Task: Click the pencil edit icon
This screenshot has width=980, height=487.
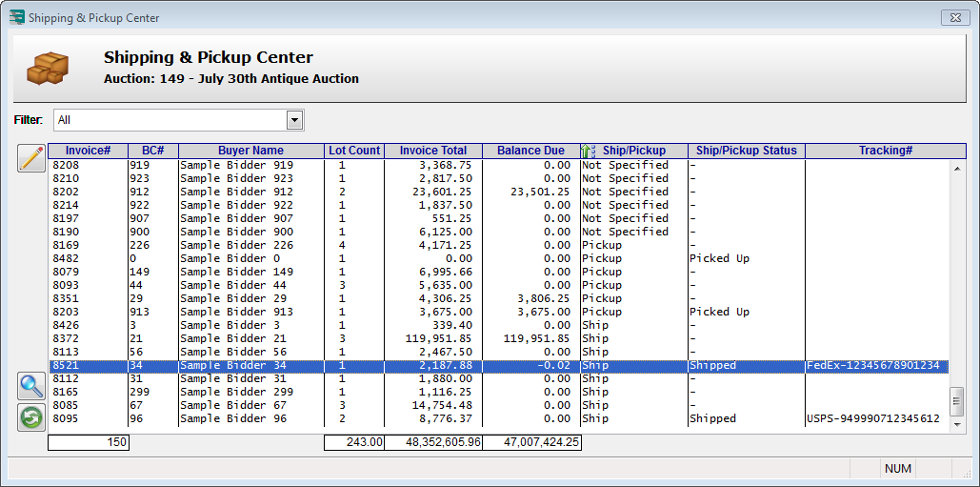Action: (31, 158)
